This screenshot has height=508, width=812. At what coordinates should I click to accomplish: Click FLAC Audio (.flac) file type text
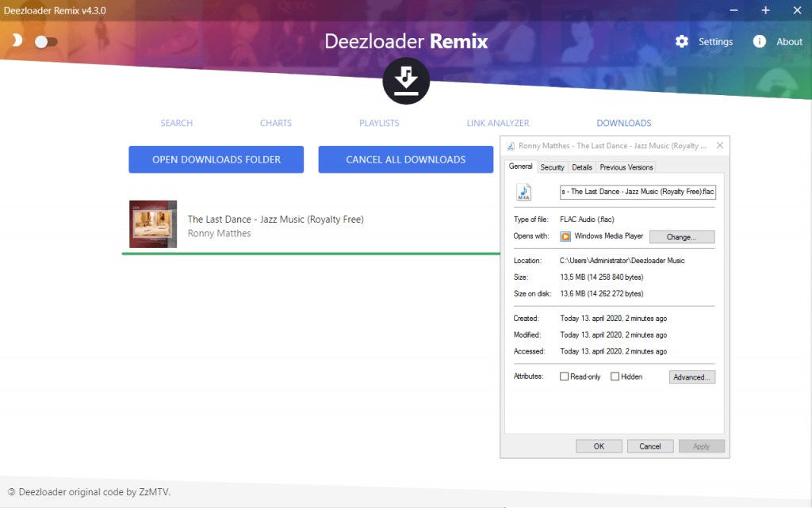pyautogui.click(x=587, y=220)
